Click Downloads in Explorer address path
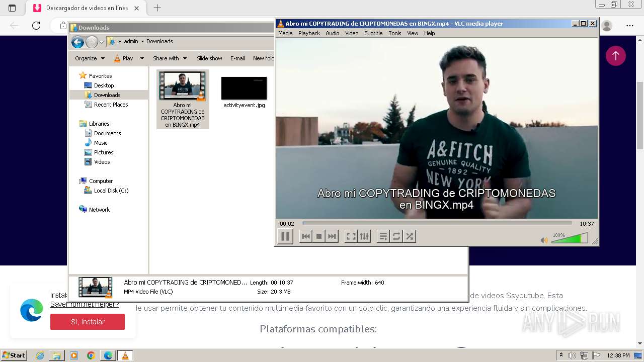Image resolution: width=644 pixels, height=362 pixels. pos(159,41)
